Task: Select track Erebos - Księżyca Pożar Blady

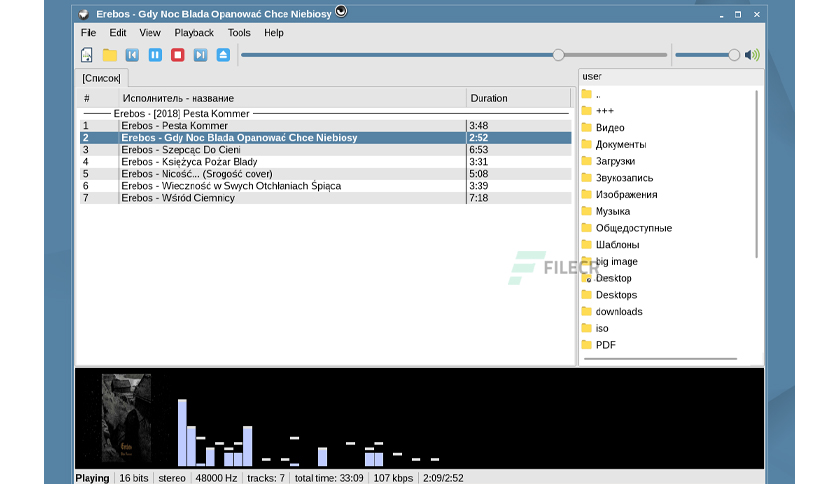Action: coord(325,162)
